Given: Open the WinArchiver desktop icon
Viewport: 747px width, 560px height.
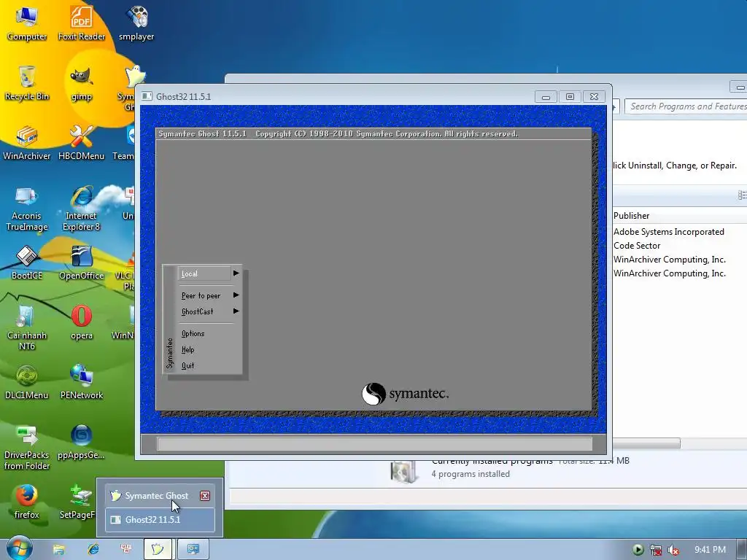Looking at the screenshot, I should (x=27, y=143).
